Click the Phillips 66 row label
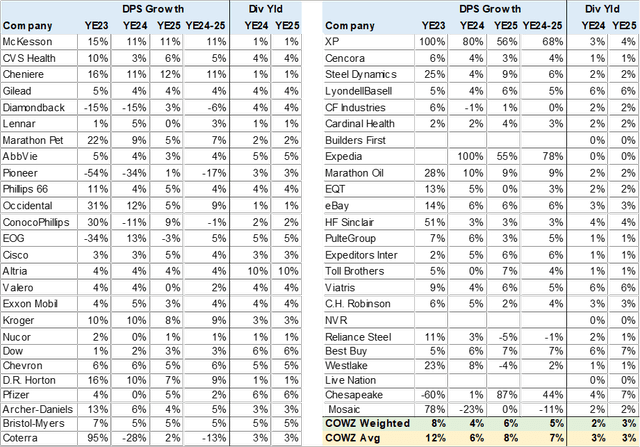 tap(25, 189)
